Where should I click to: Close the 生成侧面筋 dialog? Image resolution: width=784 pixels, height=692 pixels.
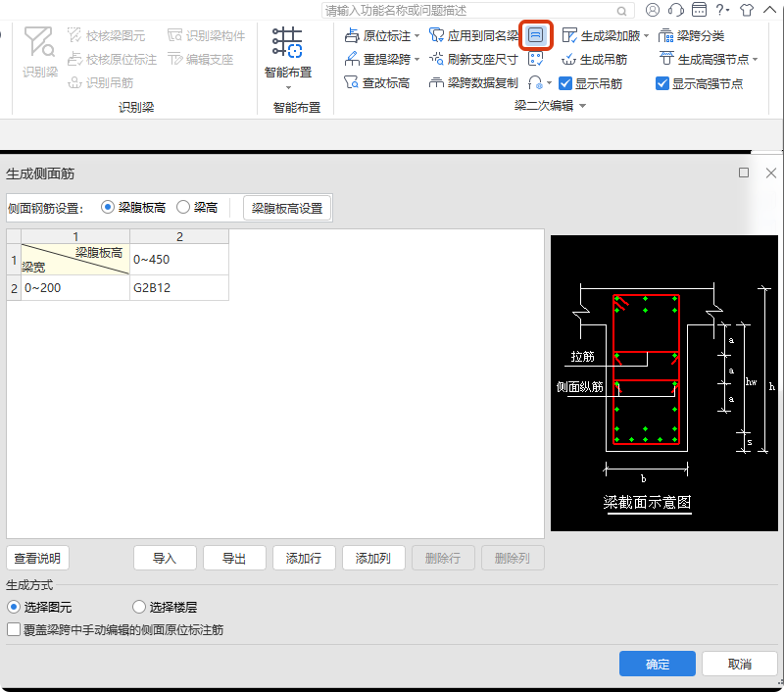pos(771,173)
